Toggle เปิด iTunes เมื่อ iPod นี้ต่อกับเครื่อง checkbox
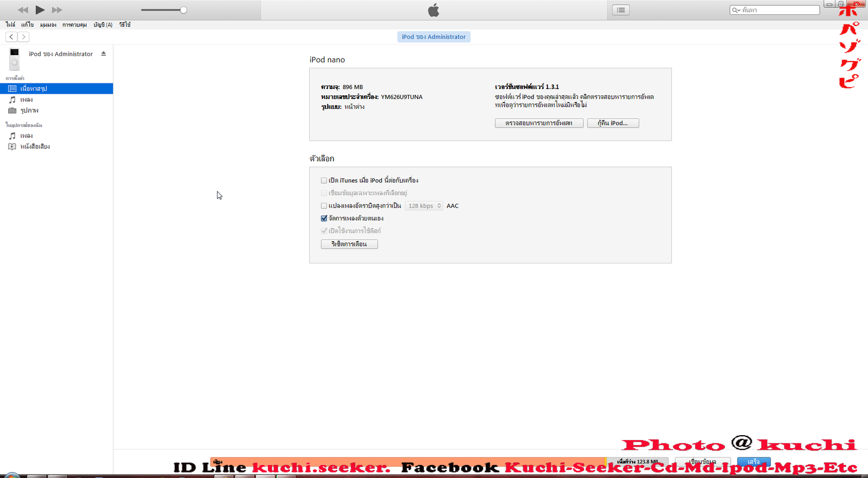 (x=324, y=180)
